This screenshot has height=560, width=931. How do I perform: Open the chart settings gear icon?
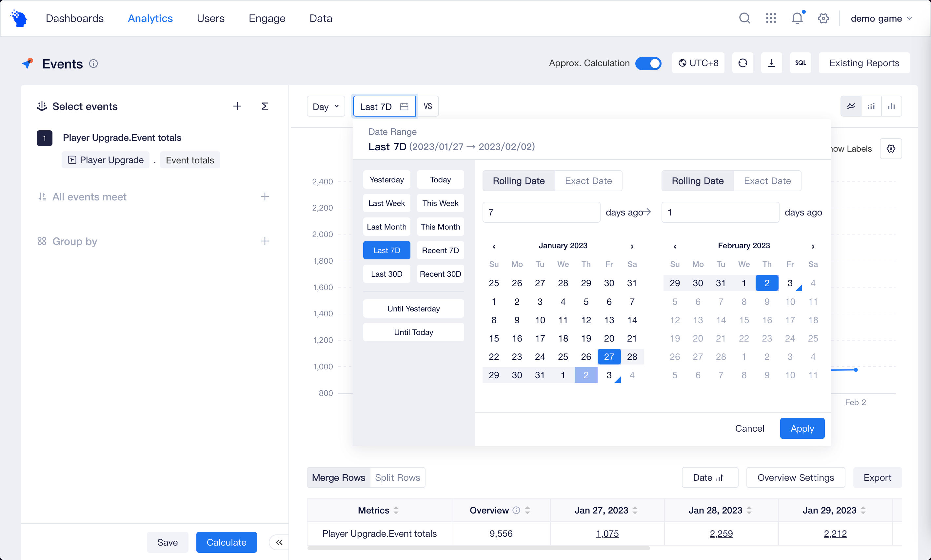pyautogui.click(x=891, y=149)
